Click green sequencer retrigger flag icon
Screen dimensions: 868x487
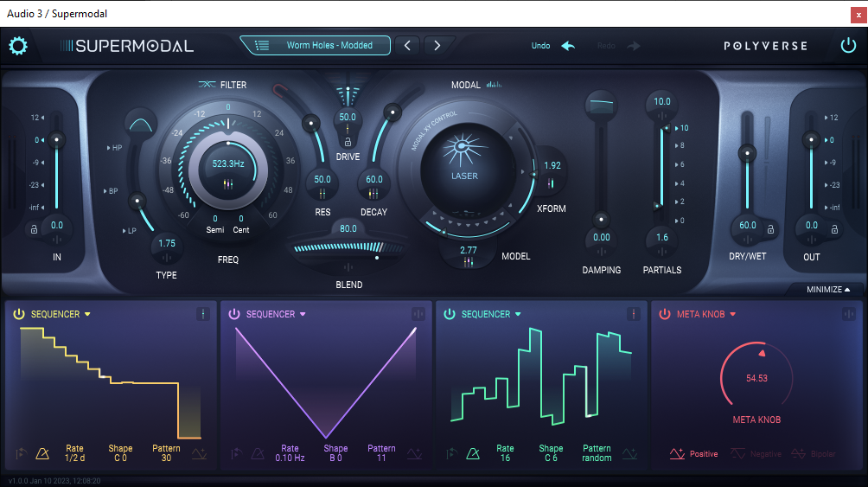coord(451,454)
